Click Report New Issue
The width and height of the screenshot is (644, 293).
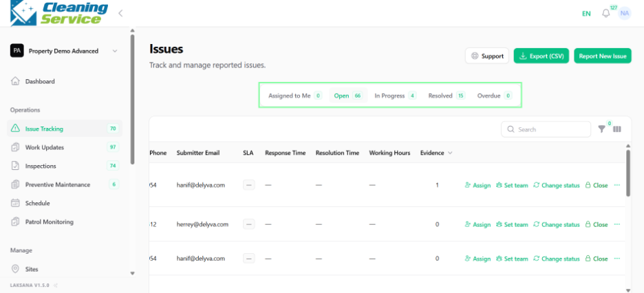[602, 56]
